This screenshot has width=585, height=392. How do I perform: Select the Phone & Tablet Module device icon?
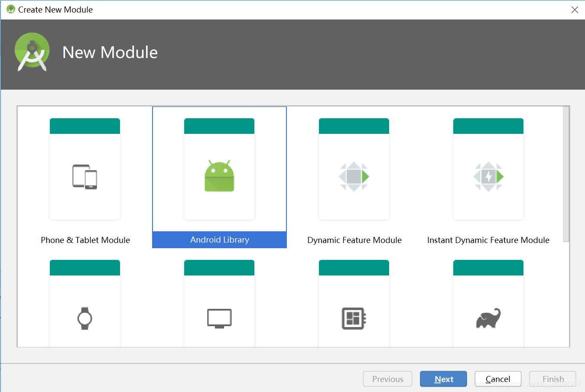click(84, 177)
